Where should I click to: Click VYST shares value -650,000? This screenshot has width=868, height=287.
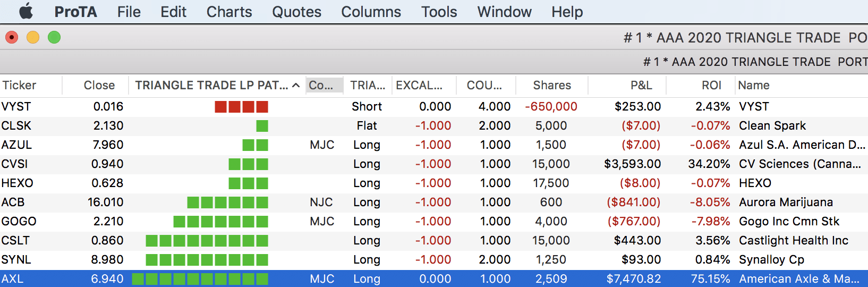point(551,106)
